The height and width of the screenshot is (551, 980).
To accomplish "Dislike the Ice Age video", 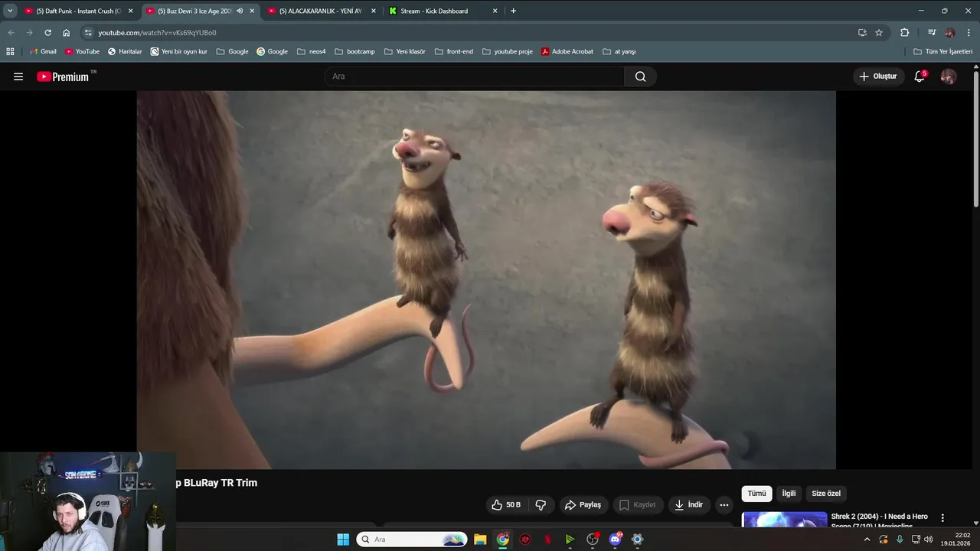I will pyautogui.click(x=541, y=505).
